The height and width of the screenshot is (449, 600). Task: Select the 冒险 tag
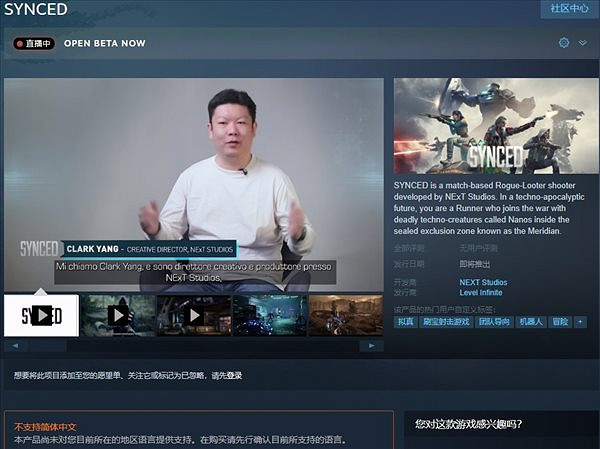(x=560, y=322)
